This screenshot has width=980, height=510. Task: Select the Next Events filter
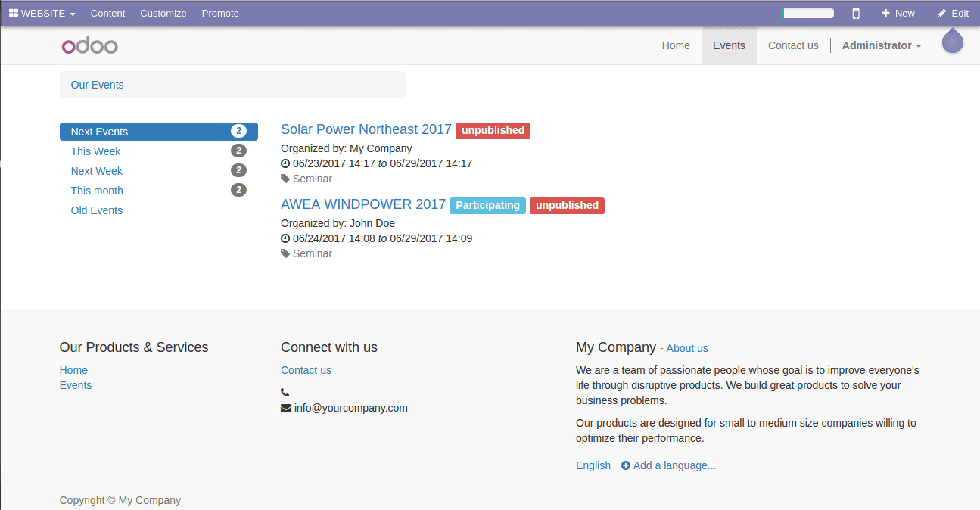[159, 132]
